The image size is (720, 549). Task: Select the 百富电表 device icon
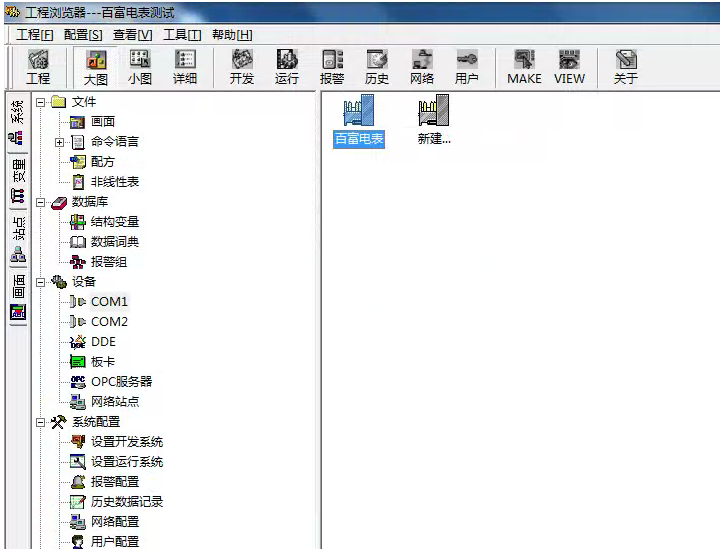point(359,121)
